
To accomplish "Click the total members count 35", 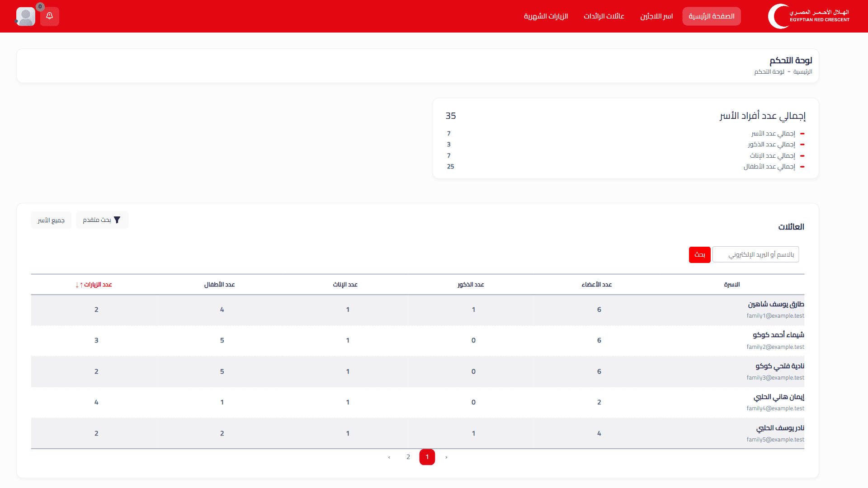I will (451, 116).
